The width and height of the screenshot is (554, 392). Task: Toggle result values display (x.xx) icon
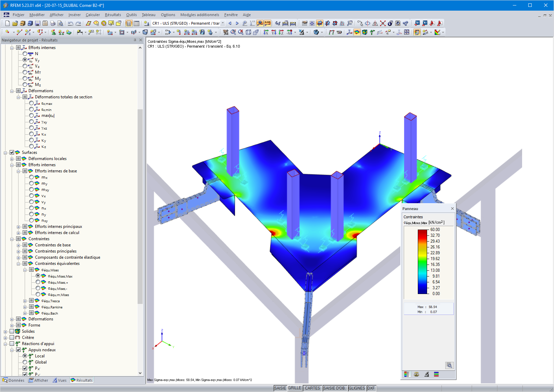pyautogui.click(x=268, y=23)
